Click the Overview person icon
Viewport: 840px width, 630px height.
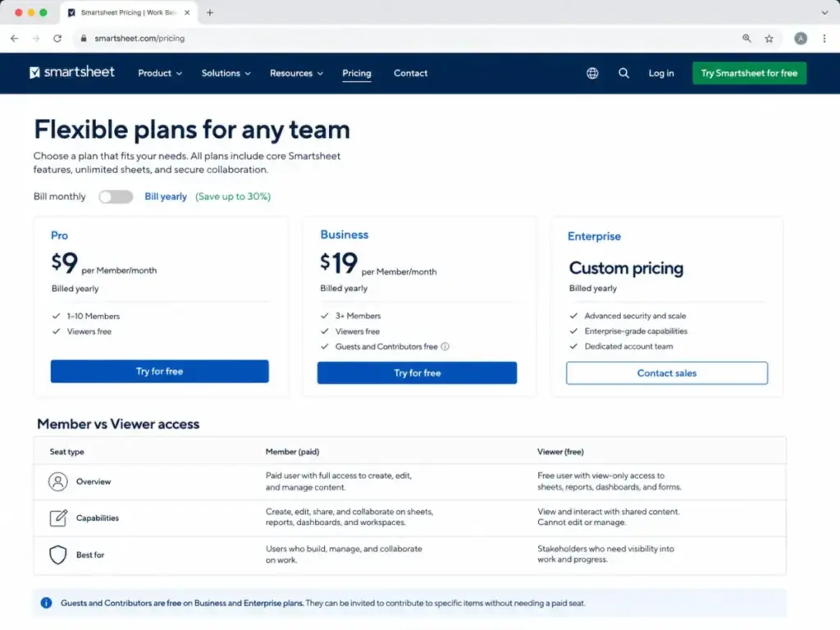click(x=58, y=482)
